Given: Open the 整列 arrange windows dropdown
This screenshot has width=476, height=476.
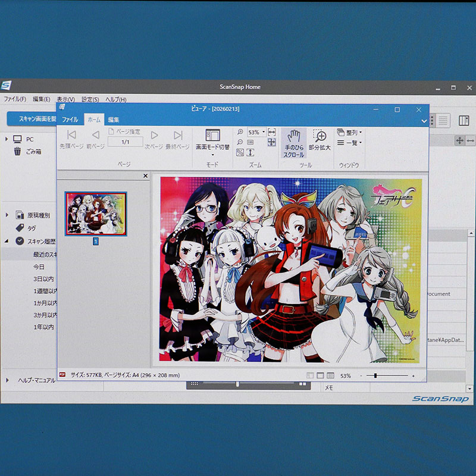Looking at the screenshot, I should point(350,132).
